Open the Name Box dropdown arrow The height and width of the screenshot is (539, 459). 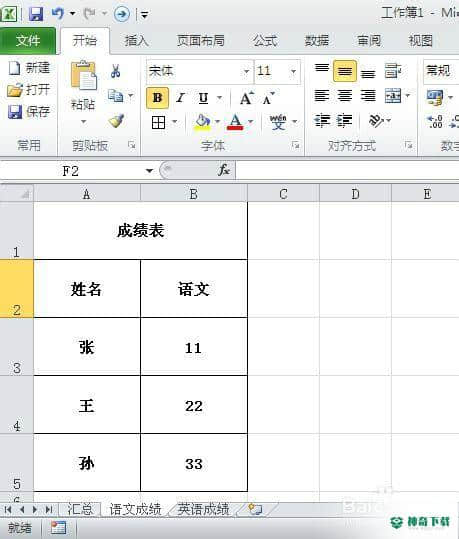149,170
